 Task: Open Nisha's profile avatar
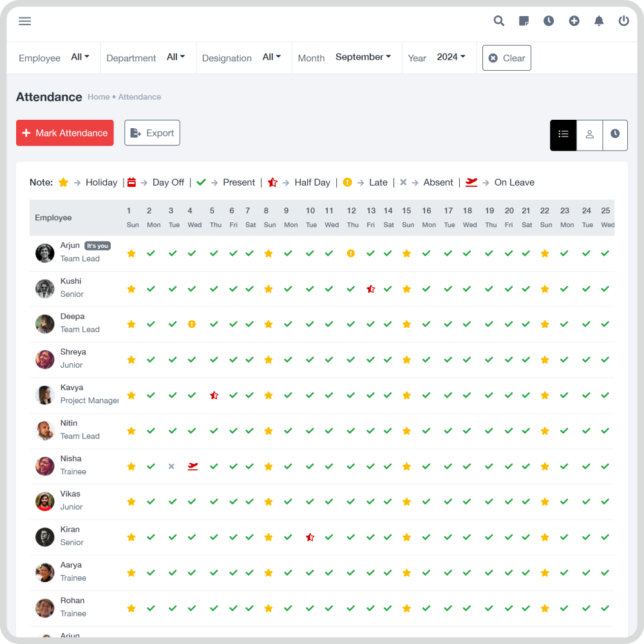[x=45, y=466]
